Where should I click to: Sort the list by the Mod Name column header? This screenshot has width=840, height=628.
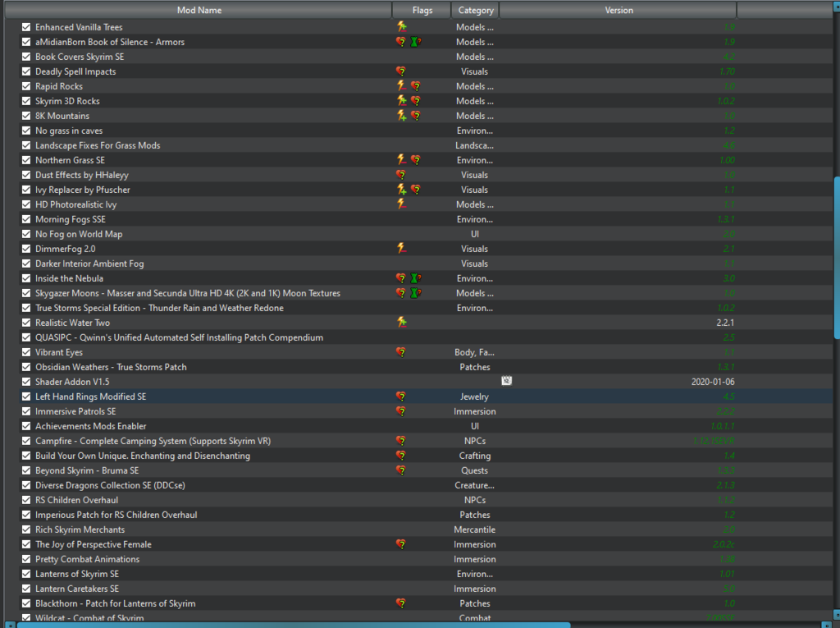point(199,11)
